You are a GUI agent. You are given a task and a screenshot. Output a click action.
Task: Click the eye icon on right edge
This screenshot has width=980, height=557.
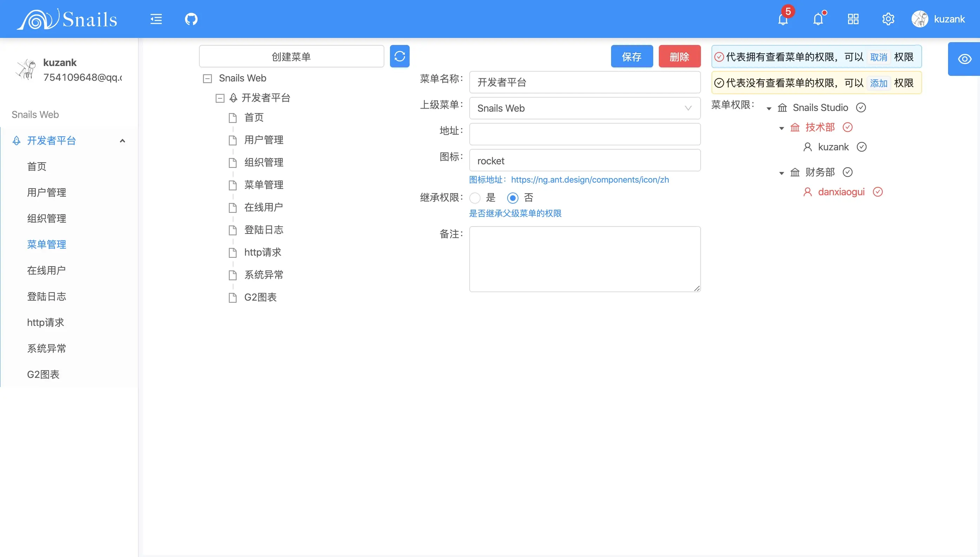tap(964, 59)
